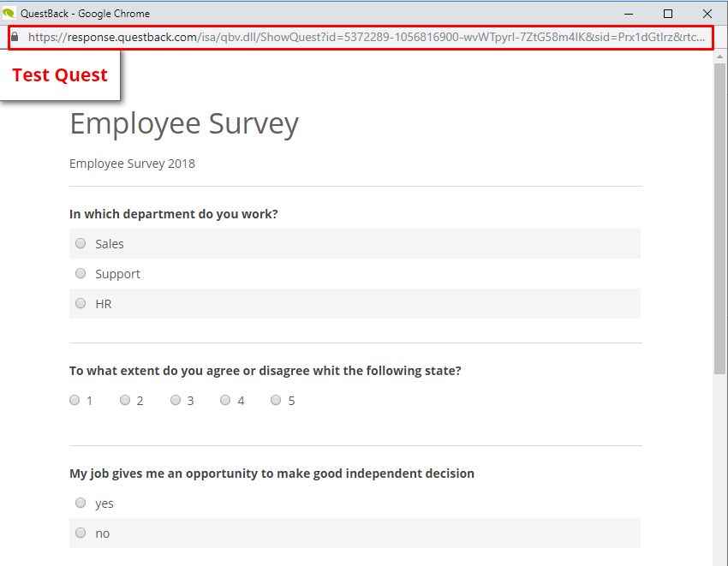Pick rating 5 on agreement scale

tap(276, 400)
